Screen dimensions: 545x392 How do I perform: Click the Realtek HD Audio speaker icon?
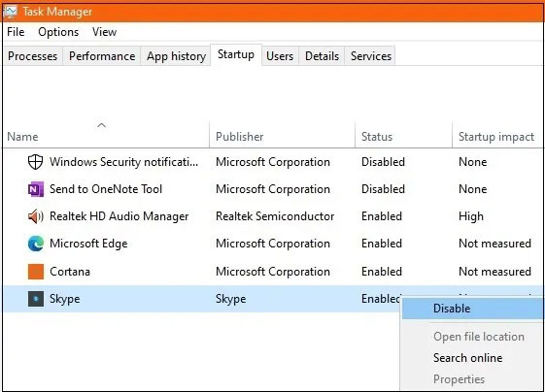(35, 216)
